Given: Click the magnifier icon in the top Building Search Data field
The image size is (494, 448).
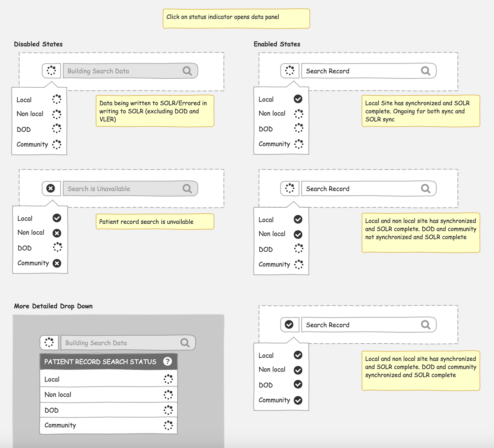Looking at the screenshot, I should (x=187, y=71).
